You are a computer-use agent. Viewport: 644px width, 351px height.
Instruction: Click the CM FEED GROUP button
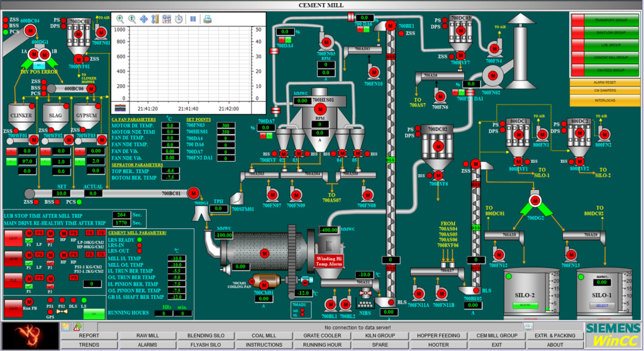pos(611,70)
